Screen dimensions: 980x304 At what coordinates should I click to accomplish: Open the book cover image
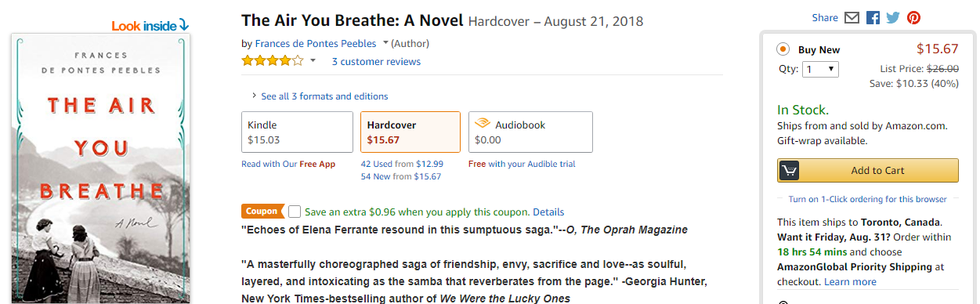(101, 169)
